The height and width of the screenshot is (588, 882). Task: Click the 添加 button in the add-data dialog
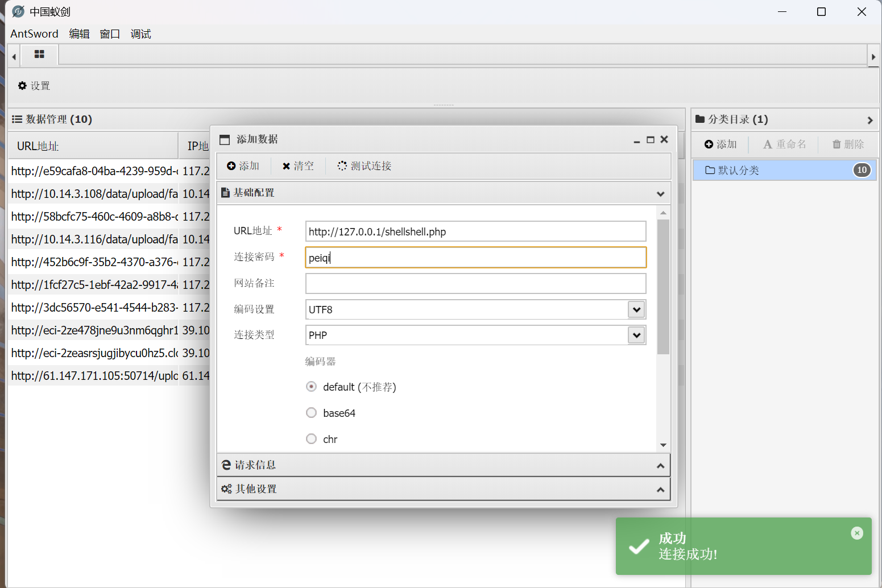click(243, 166)
